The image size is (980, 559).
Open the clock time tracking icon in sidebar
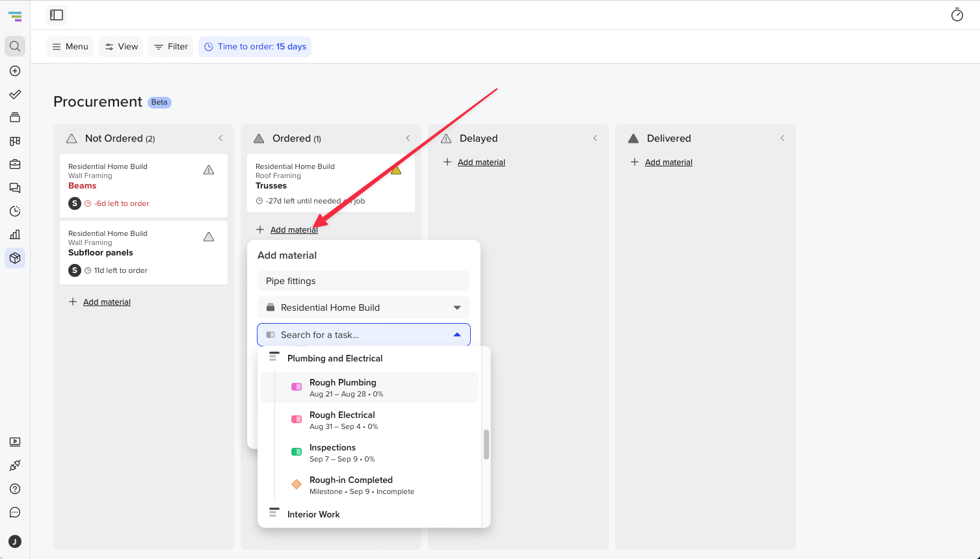click(15, 211)
